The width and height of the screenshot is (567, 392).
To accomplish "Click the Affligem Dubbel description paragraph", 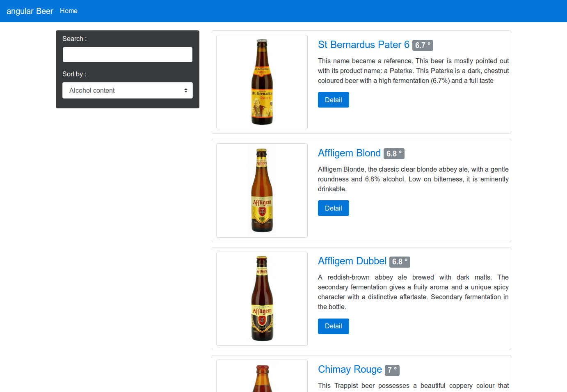I will tap(413, 292).
